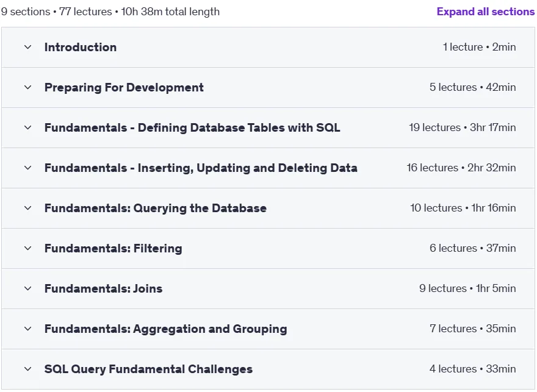537x392 pixels.
Task: Select Preparing For Development heading
Action: (124, 88)
